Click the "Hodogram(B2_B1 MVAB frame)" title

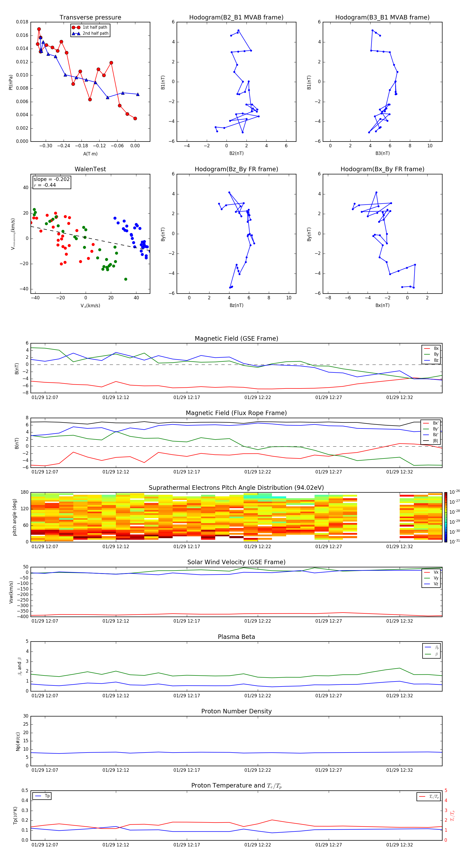point(236,17)
